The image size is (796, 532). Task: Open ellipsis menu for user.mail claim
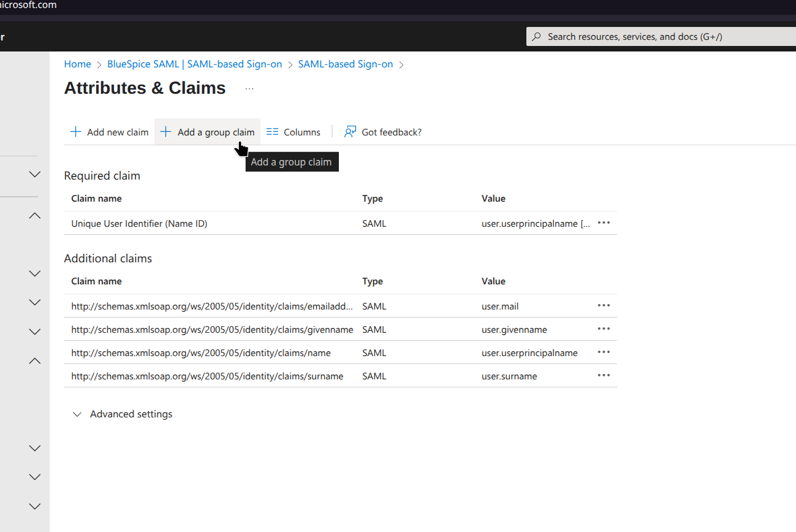coord(604,306)
